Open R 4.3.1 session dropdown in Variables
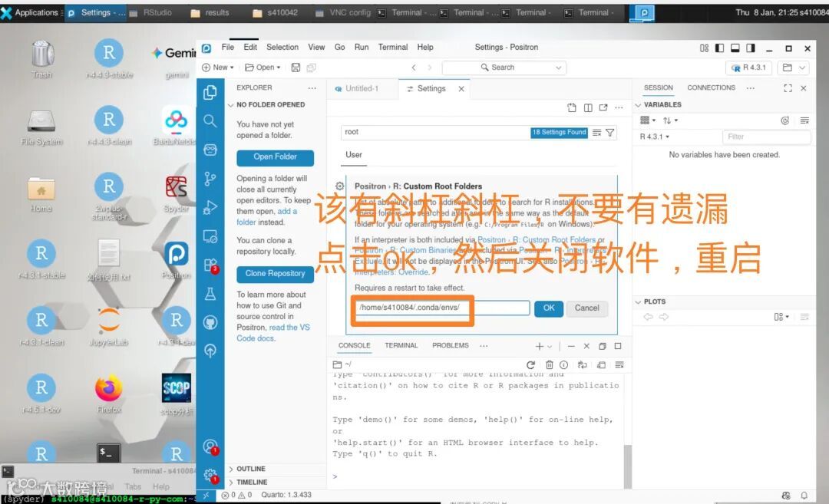This screenshot has height=504, width=829. 655,137
